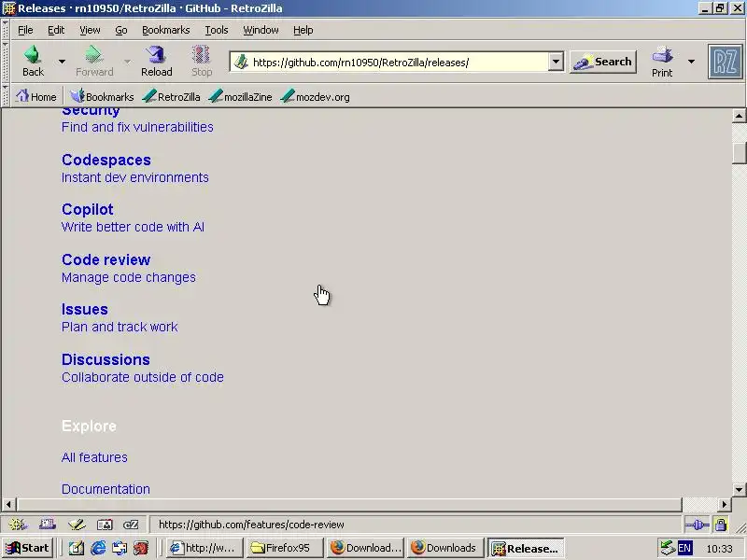Screen dimensions: 747x560
Task: Launch Internet Explorer from Quick Launch
Action: [98, 548]
